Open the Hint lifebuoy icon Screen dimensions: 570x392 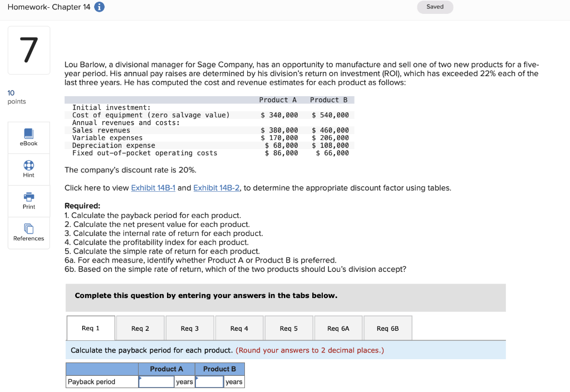point(29,166)
